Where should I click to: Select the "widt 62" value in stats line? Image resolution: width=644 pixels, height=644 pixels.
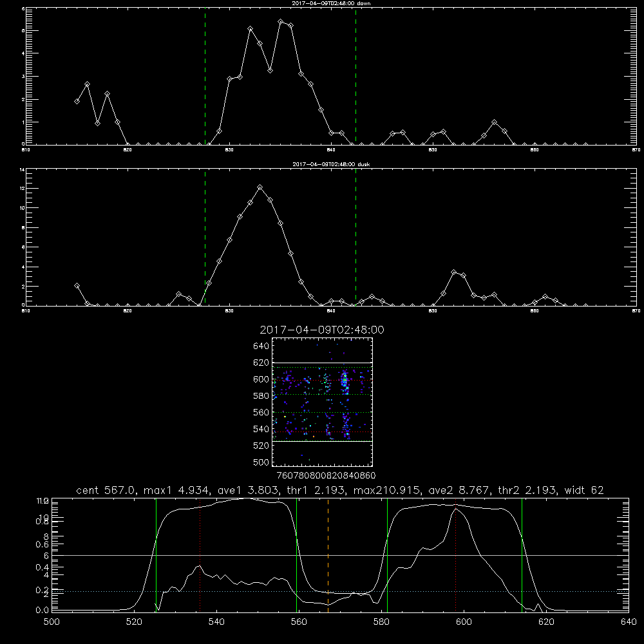pyautogui.click(x=585, y=490)
